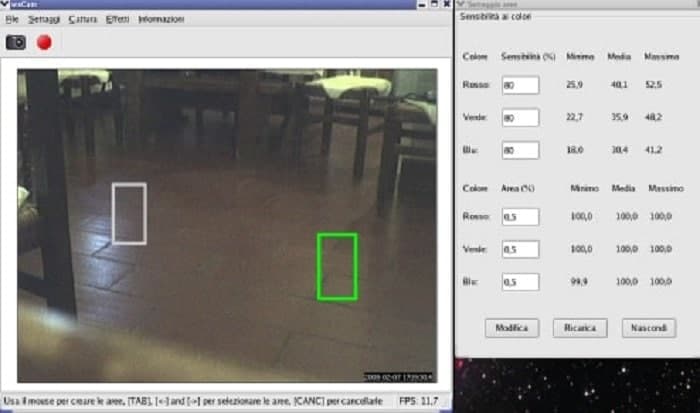Click the Modifica button
The height and width of the screenshot is (413, 700).
512,328
